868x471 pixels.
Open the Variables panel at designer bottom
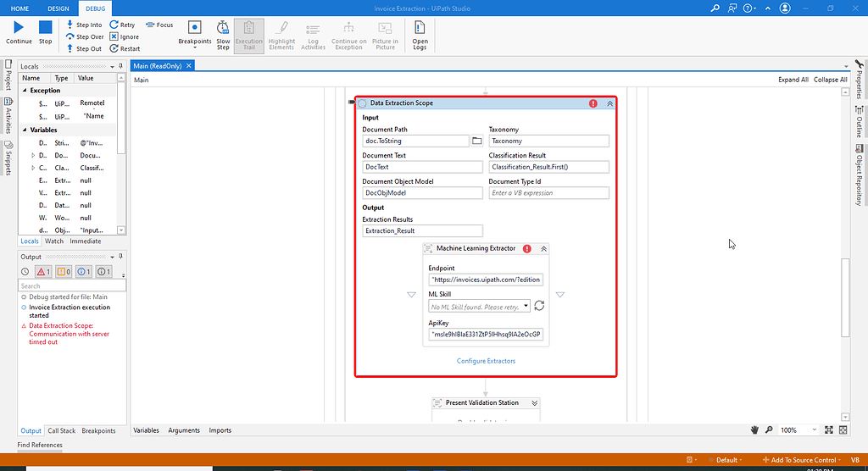pos(146,430)
